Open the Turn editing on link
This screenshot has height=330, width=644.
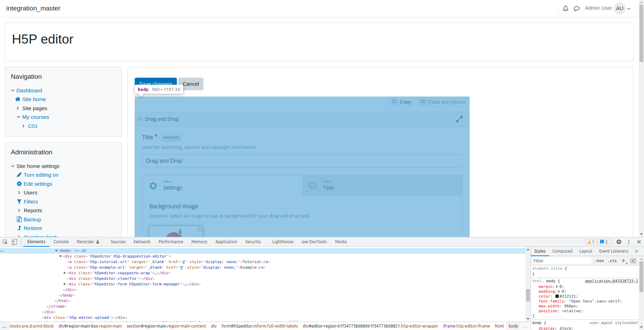[41, 175]
